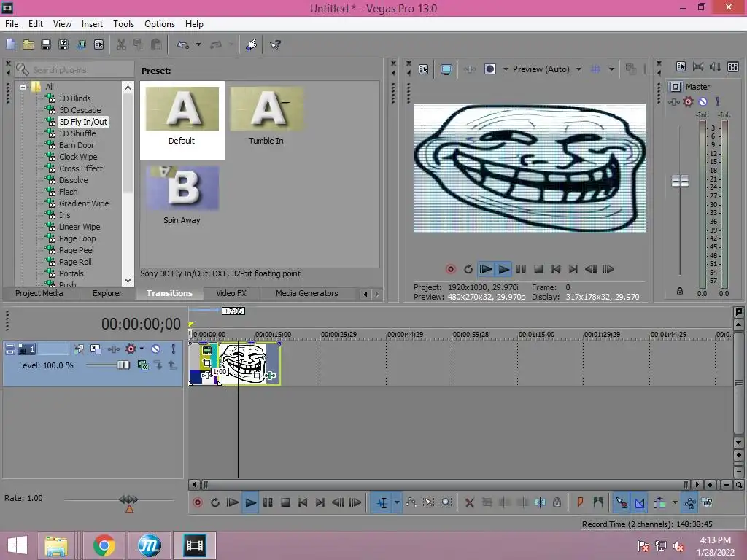Toggle Mute on the Master bus
The width and height of the screenshot is (747, 560).
tap(703, 101)
